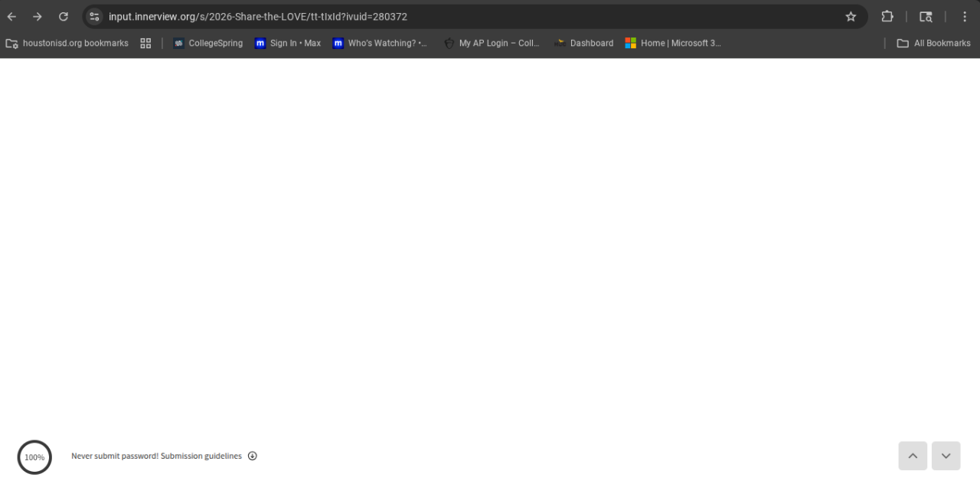Open the Chrome three-dot menu
Screen dimensions: 980x484
click(965, 16)
